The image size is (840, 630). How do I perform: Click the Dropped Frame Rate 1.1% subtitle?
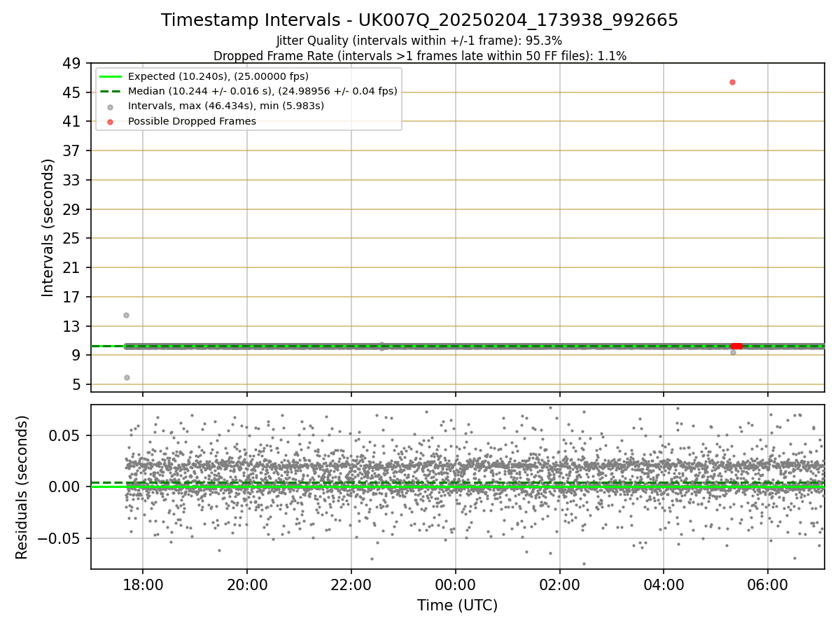pos(420,55)
